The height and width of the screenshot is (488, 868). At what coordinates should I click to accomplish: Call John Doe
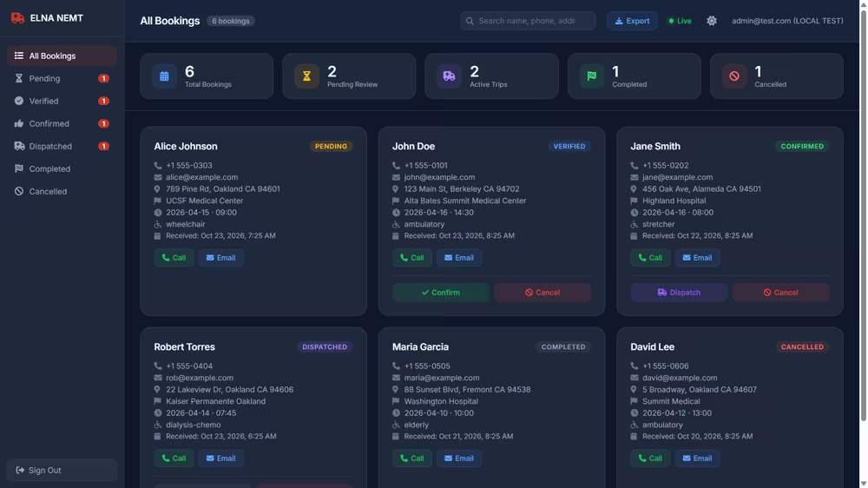(x=411, y=258)
